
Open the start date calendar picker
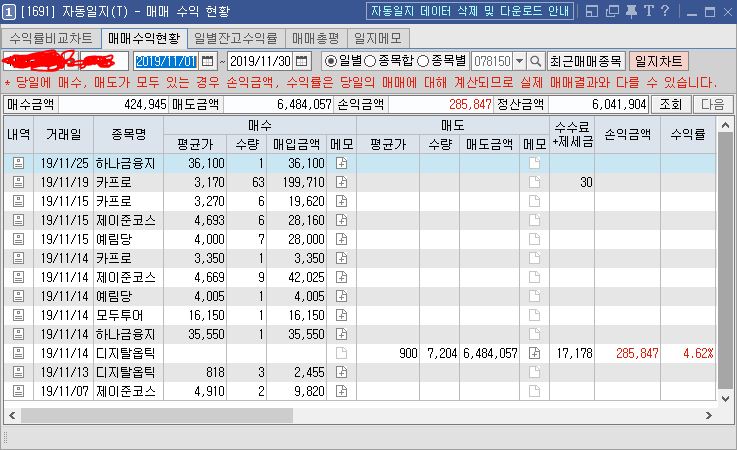point(207,61)
